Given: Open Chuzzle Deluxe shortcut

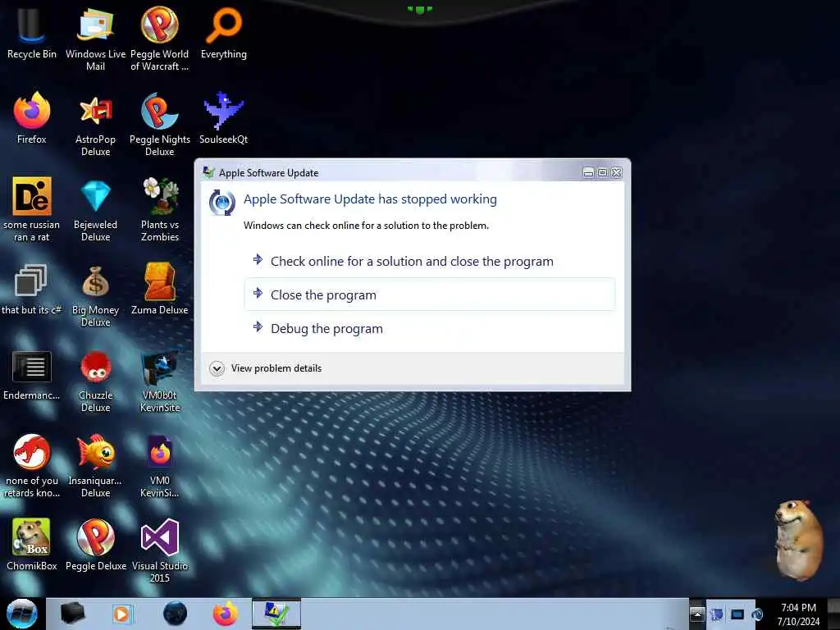Looking at the screenshot, I should [x=95, y=381].
